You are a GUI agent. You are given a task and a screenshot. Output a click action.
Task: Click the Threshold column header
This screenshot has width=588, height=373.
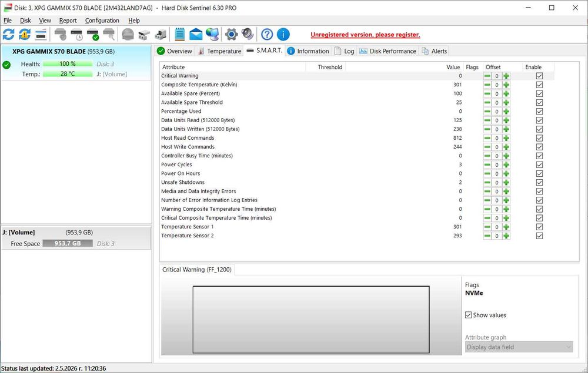(x=326, y=67)
